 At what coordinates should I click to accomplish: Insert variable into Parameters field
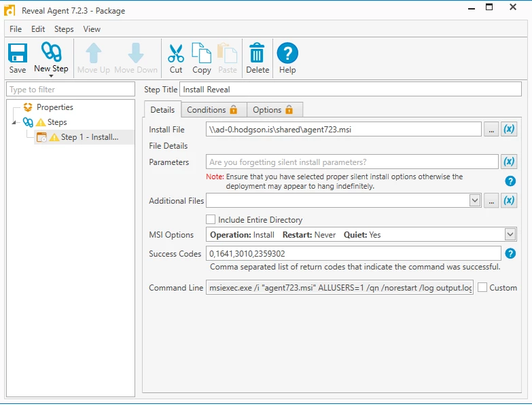coord(509,162)
